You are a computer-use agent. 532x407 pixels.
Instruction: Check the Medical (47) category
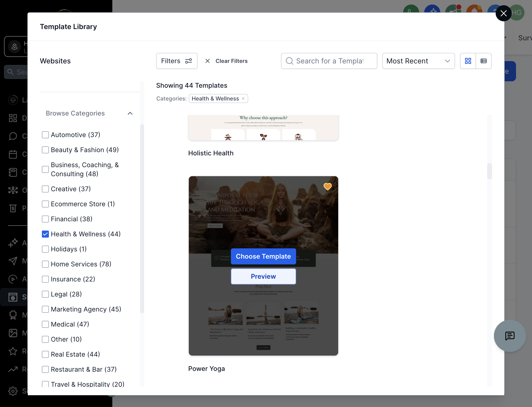45,324
